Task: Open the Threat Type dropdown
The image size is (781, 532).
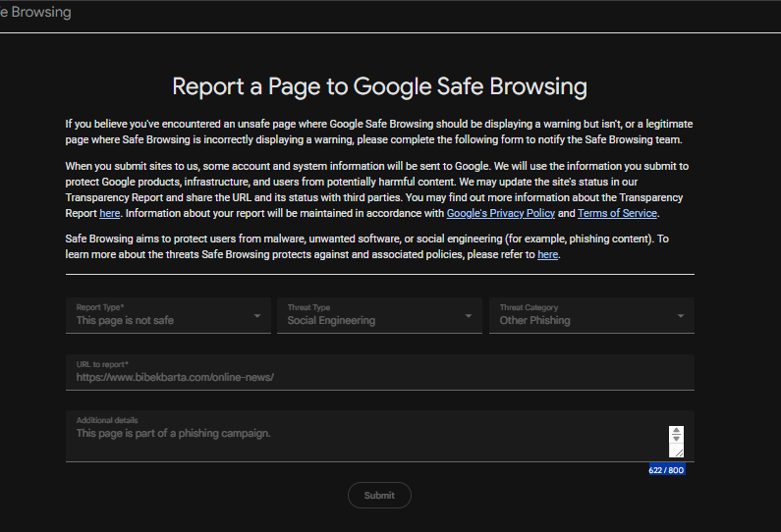Action: [x=379, y=315]
